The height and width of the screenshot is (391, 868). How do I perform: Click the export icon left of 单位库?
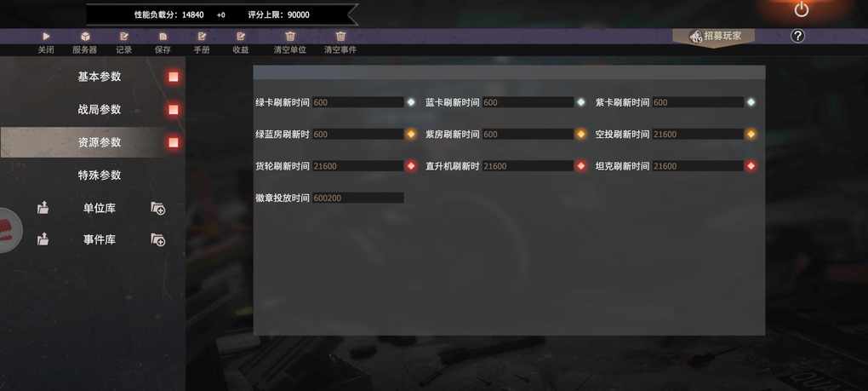pyautogui.click(x=43, y=208)
